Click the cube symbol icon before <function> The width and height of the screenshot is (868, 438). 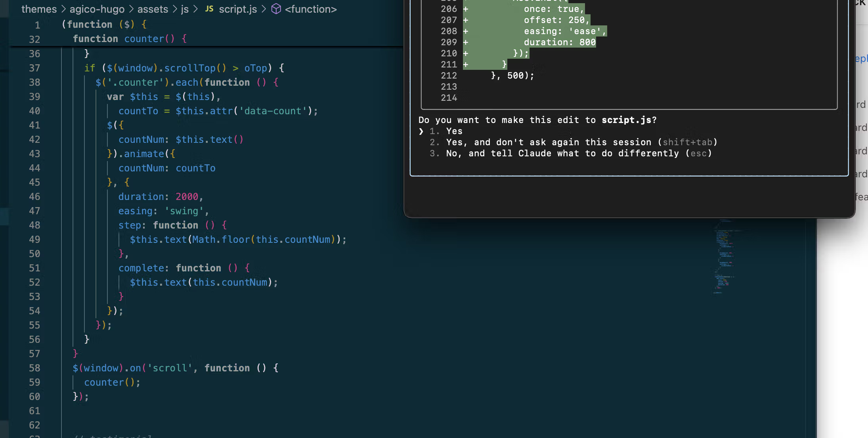pyautogui.click(x=276, y=9)
